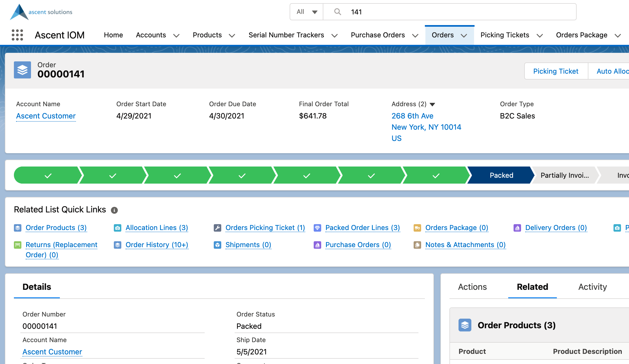Open Ascent Customer link in Details
Viewport: 629px width, 364px height.
[52, 352]
